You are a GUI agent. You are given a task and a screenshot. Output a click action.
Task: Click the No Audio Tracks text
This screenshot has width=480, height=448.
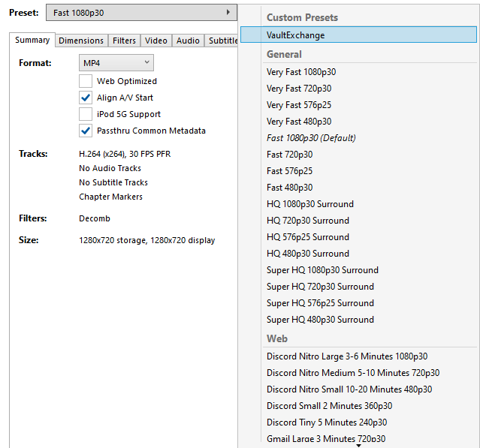[x=110, y=168]
